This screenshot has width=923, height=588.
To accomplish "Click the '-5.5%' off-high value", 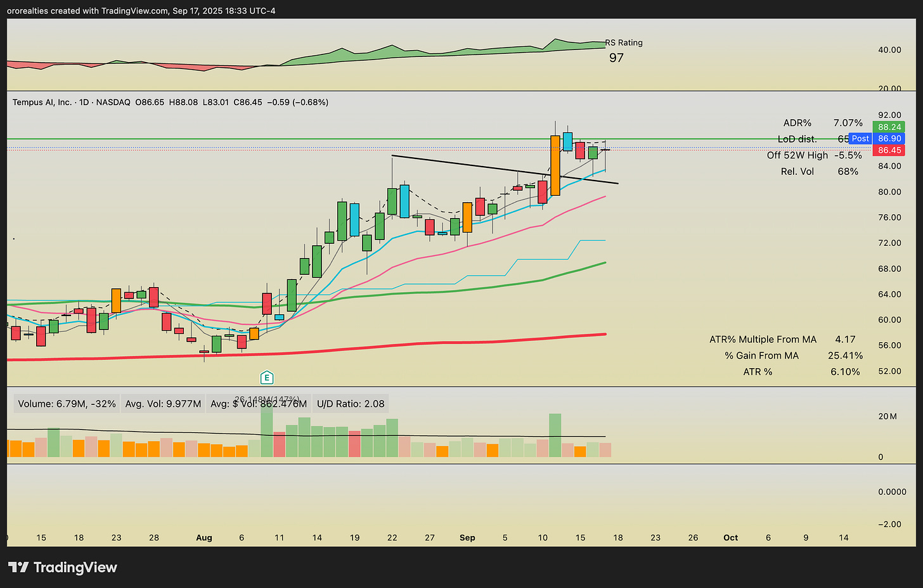I will click(848, 155).
